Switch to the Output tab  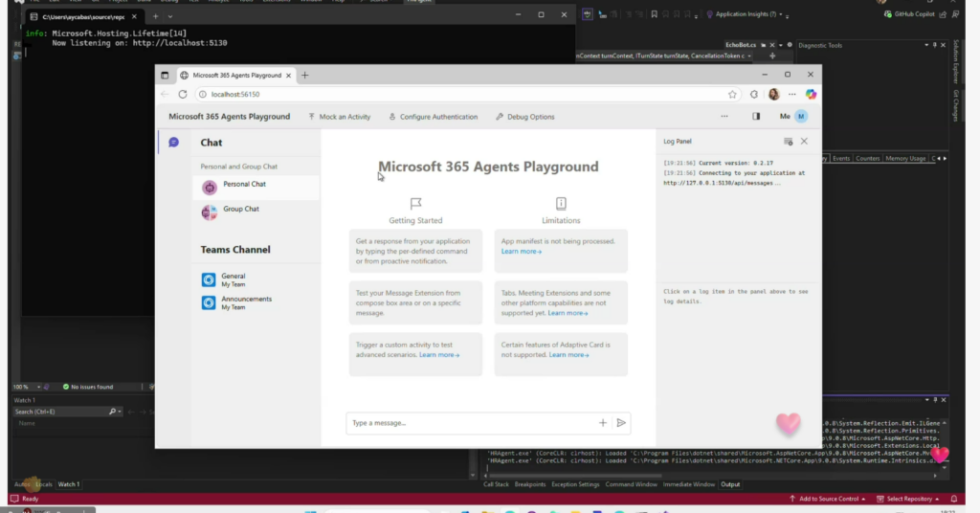[x=730, y=484]
